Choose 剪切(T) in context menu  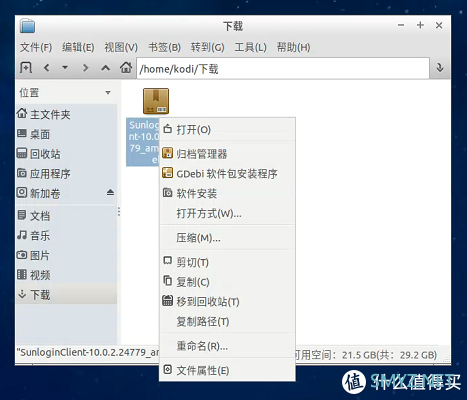click(x=227, y=262)
